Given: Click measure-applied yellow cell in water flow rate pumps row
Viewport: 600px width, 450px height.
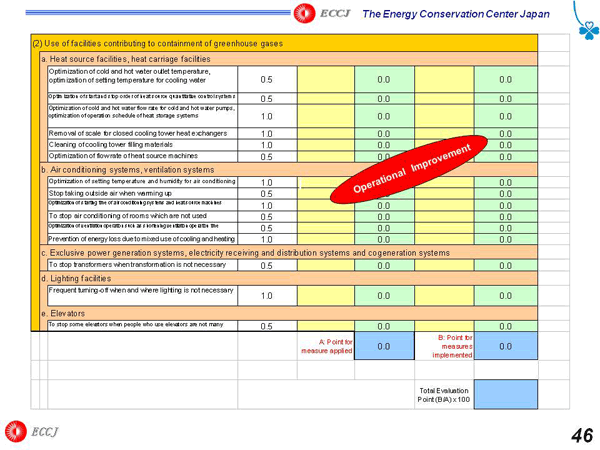Looking at the screenshot, I should point(326,116).
